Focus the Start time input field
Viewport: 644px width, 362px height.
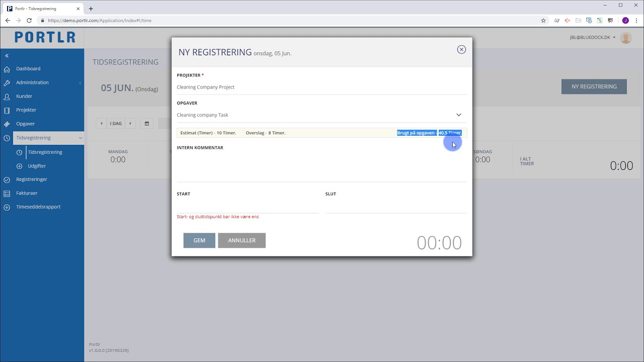[248, 206]
